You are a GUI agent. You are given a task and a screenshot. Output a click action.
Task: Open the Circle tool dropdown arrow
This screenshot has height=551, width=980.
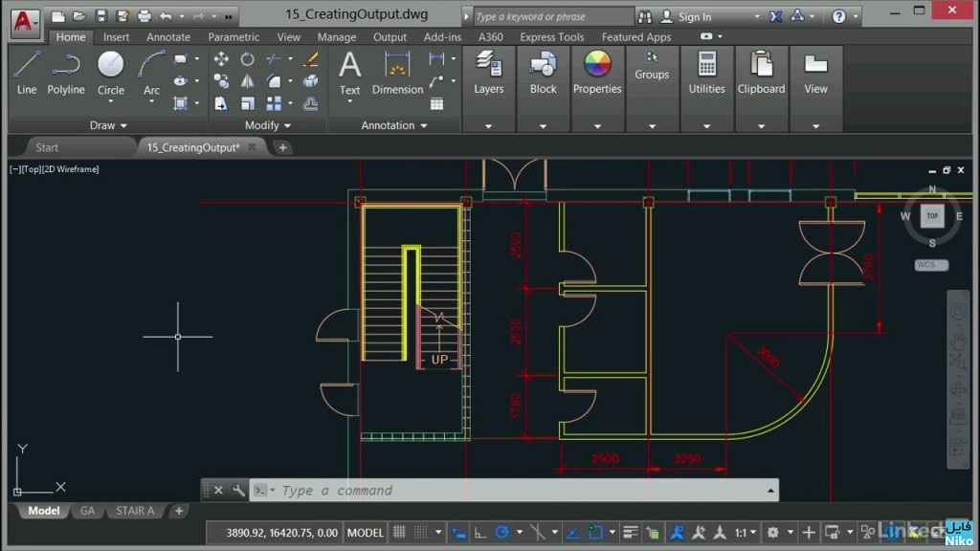111,101
